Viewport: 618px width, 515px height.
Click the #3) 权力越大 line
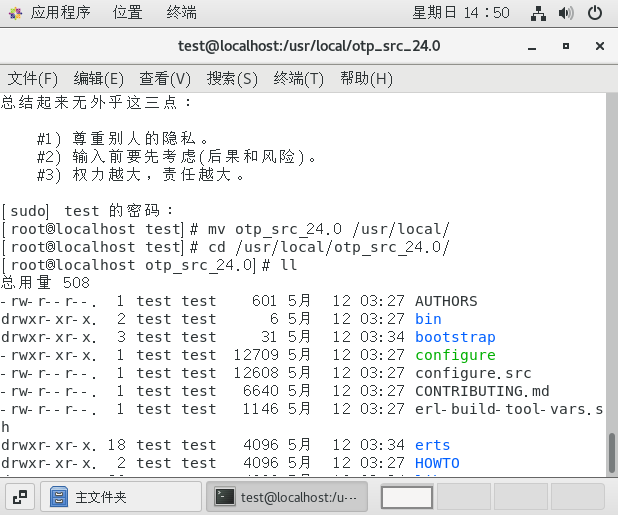pos(140,175)
